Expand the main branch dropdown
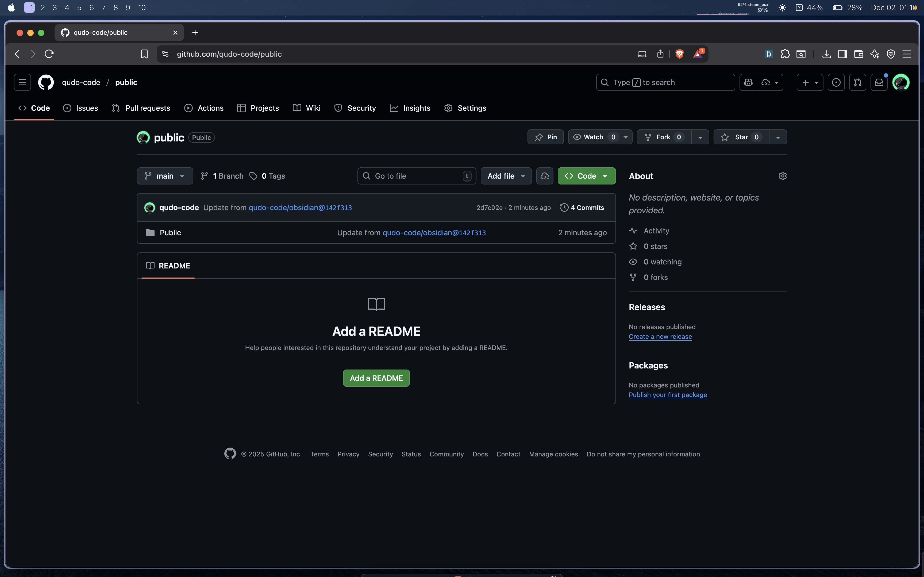Viewport: 924px width, 577px height. click(x=165, y=176)
